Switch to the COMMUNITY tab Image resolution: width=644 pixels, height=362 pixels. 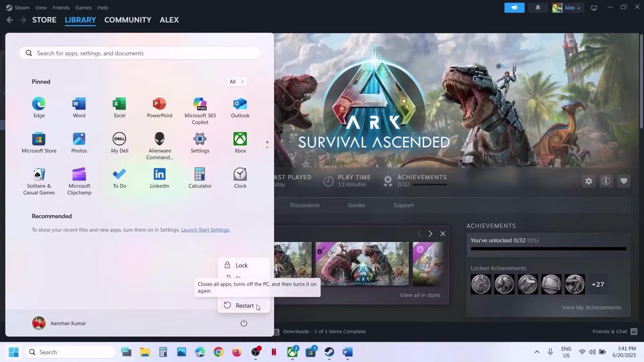click(x=128, y=20)
